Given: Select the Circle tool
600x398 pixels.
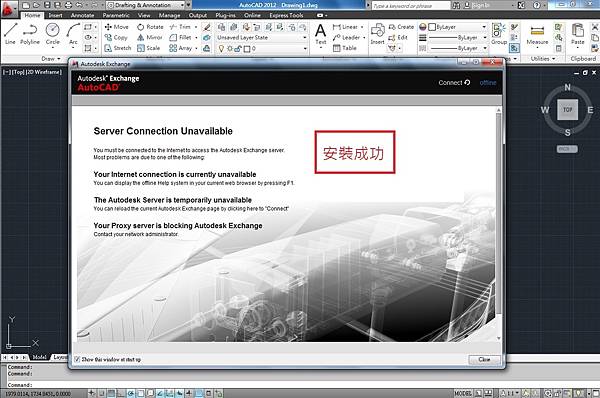Looking at the screenshot, I should click(52, 34).
